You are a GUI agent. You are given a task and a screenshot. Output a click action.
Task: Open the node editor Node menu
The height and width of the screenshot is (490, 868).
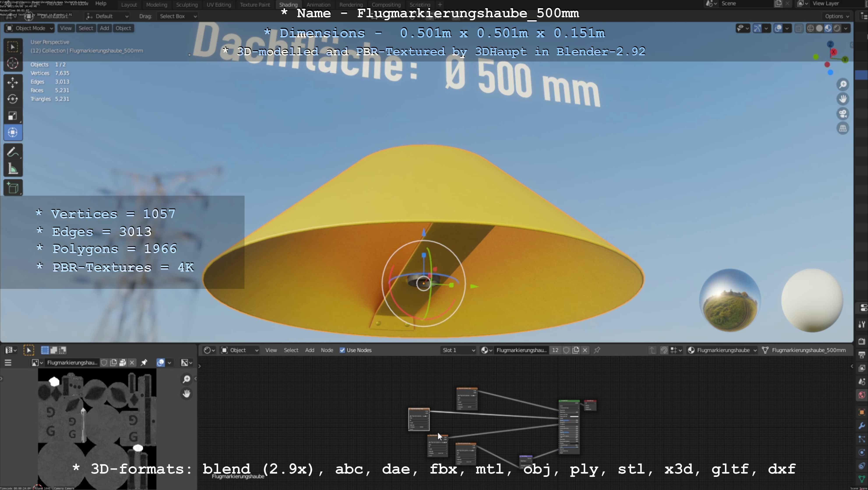point(327,350)
